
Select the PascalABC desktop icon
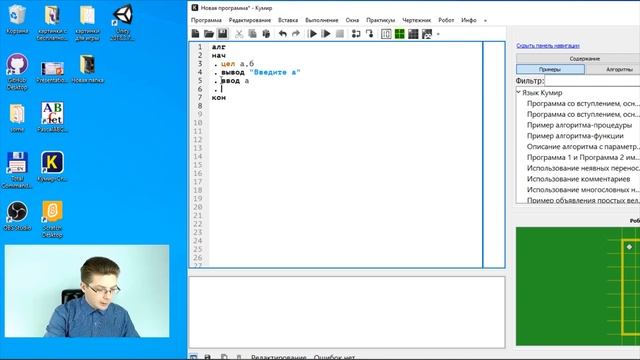(x=52, y=118)
